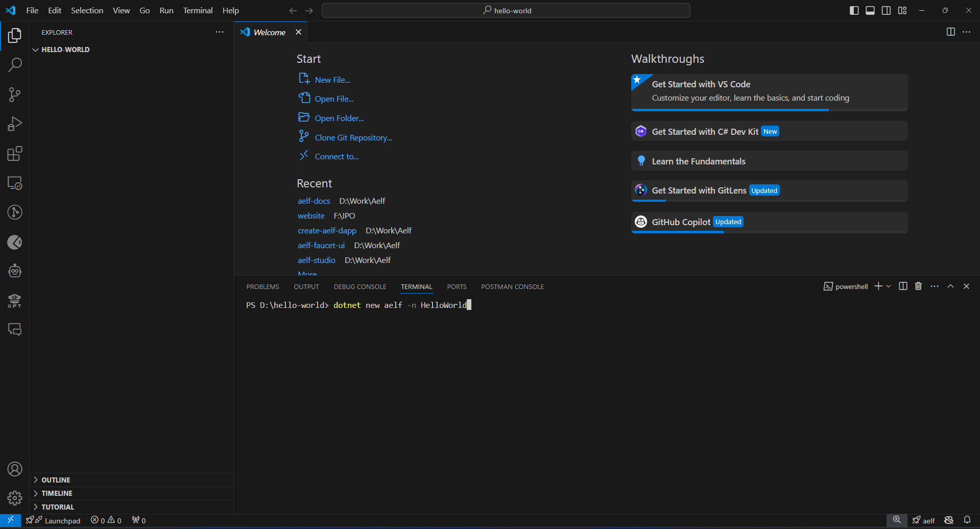980x529 pixels.
Task: Open the GPT extension view
Action: [x=15, y=301]
